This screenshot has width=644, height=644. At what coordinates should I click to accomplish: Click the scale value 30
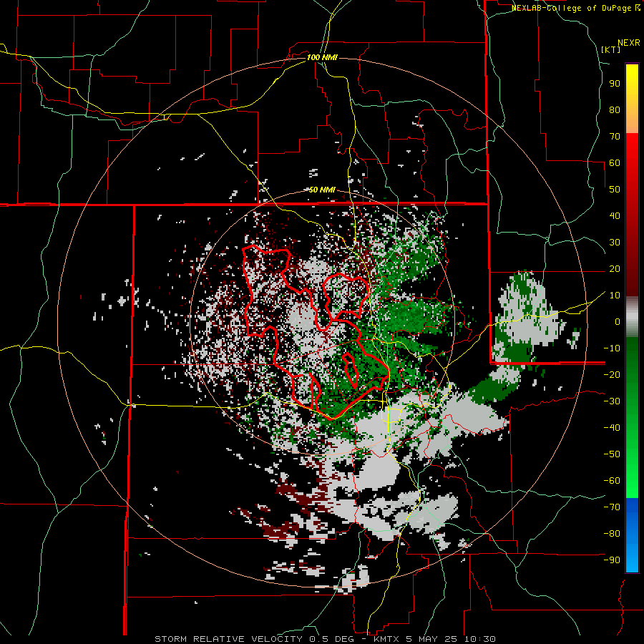coord(615,243)
